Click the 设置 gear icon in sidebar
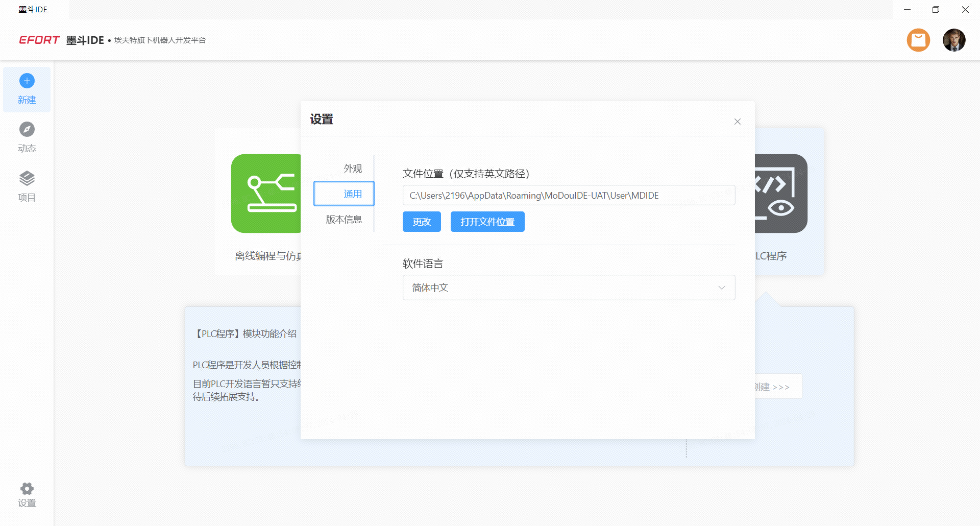Screen dimensions: 980x526 tap(27, 489)
